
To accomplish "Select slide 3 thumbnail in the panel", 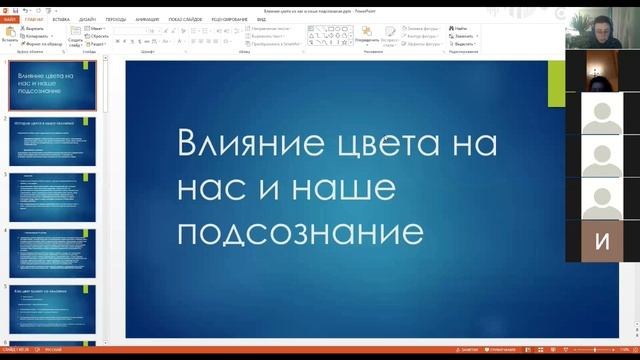I will [52, 197].
